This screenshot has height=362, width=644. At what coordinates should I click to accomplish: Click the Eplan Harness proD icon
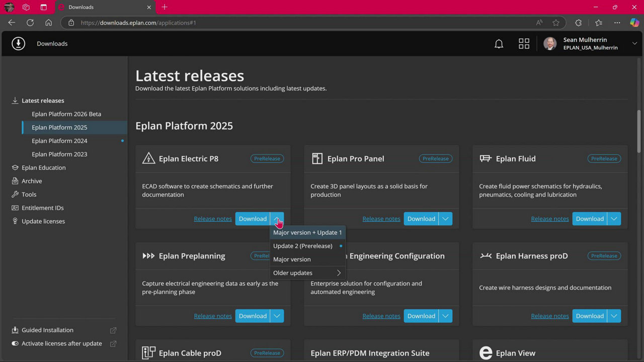(486, 256)
